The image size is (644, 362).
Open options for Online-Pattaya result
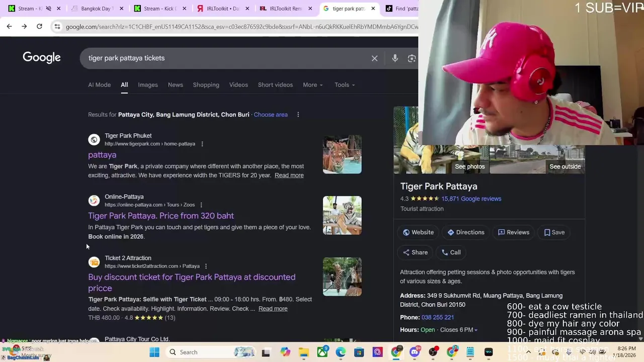pyautogui.click(x=201, y=205)
